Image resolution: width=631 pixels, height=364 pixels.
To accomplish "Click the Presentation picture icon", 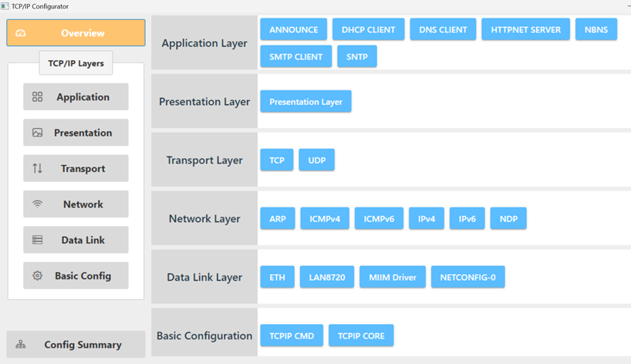I will tap(37, 133).
